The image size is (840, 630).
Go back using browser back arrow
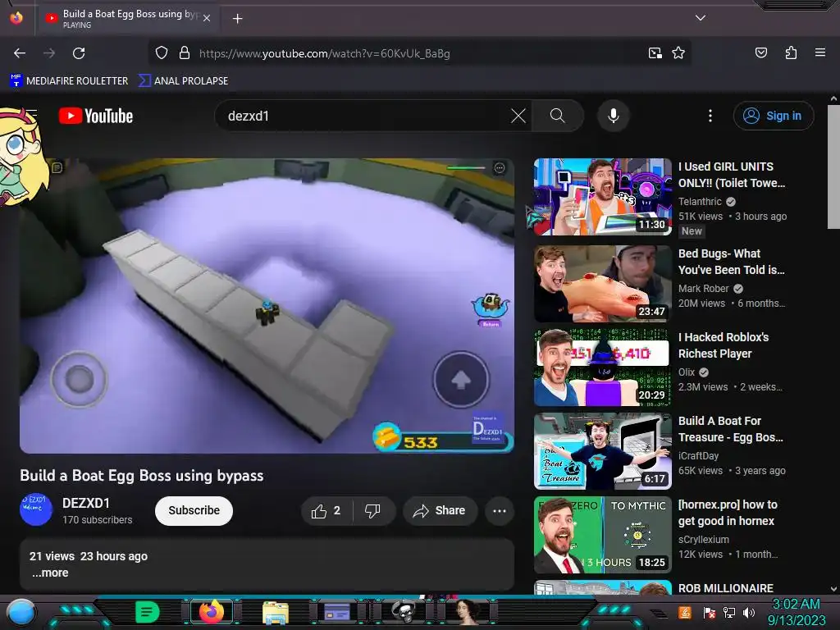[20, 53]
